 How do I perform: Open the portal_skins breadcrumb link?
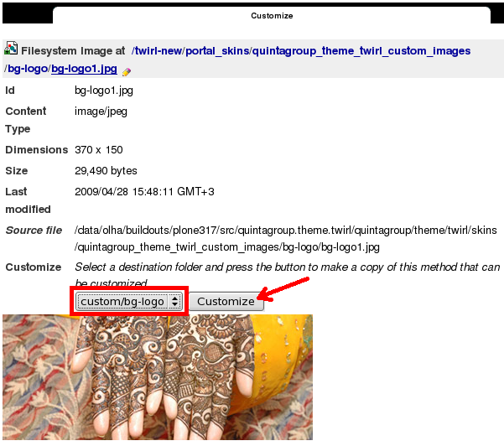(217, 51)
